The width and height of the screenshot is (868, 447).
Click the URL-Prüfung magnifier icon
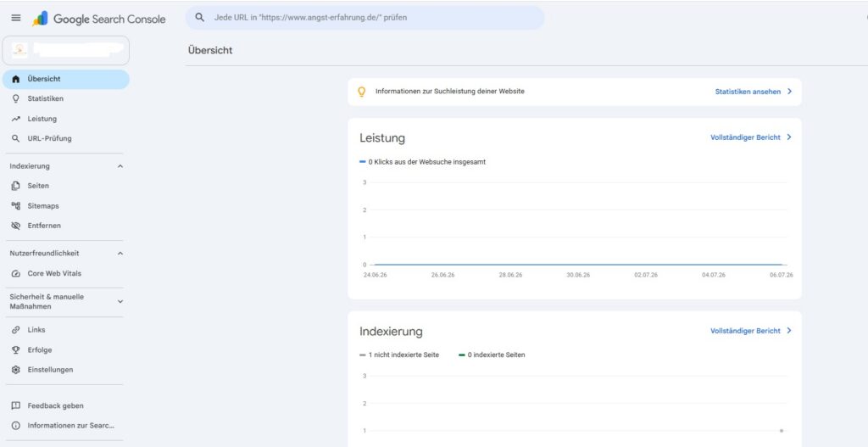tap(15, 138)
